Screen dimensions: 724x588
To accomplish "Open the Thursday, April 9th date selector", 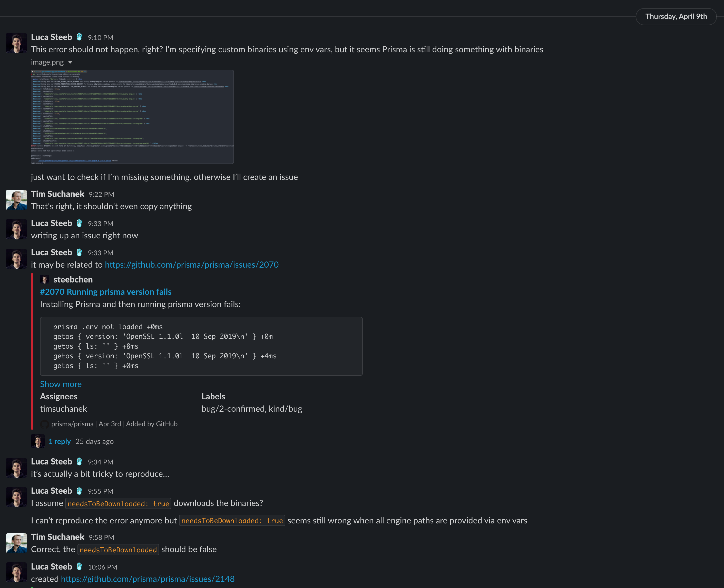I will click(x=676, y=16).
